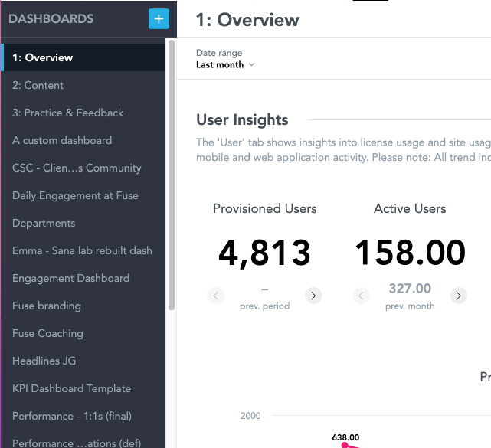Show previous Provisioned Users value with left arrow

[216, 296]
